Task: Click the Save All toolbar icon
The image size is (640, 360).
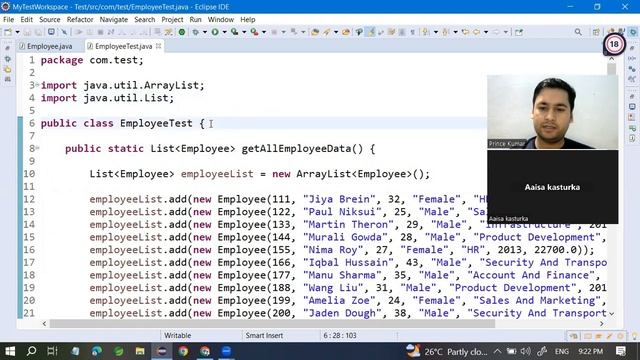Action: (x=38, y=32)
